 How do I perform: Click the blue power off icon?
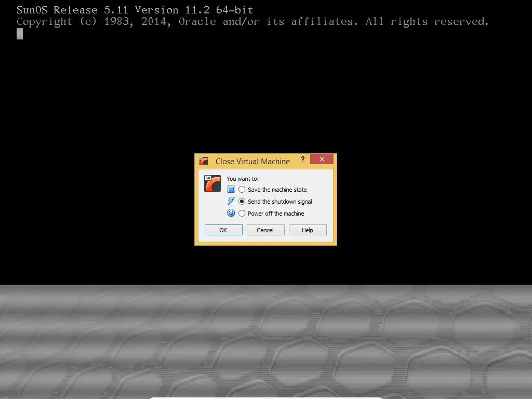pos(231,213)
